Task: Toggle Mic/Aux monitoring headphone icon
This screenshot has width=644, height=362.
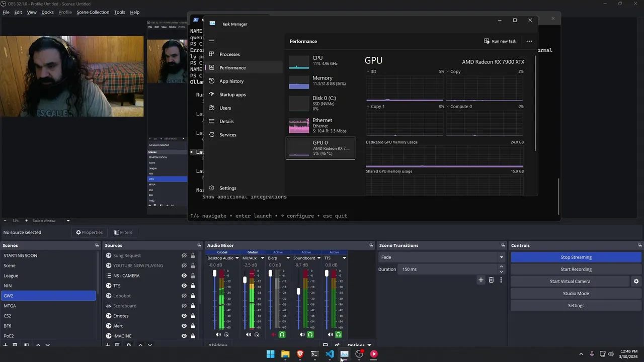Action: 257,334
